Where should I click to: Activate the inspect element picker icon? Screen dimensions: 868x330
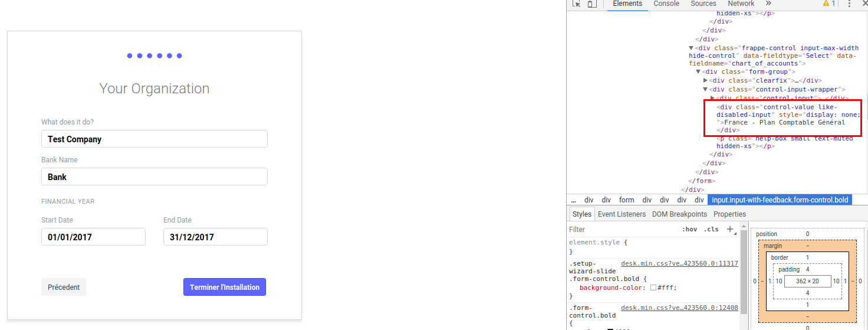tap(577, 4)
